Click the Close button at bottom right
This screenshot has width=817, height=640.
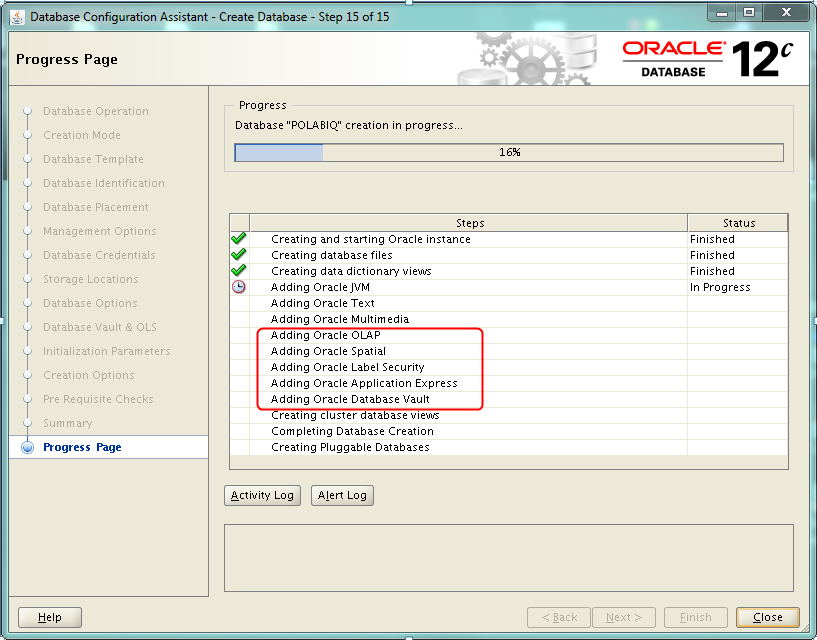tap(768, 617)
